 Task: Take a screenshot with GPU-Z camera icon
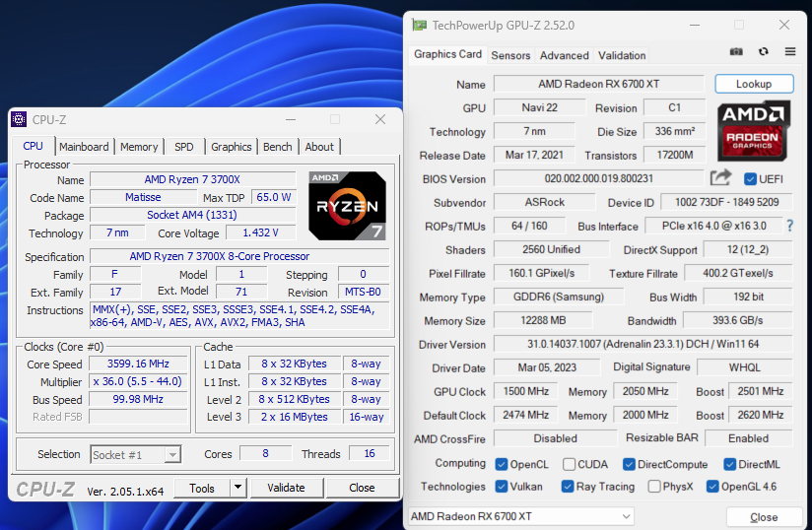[x=736, y=51]
